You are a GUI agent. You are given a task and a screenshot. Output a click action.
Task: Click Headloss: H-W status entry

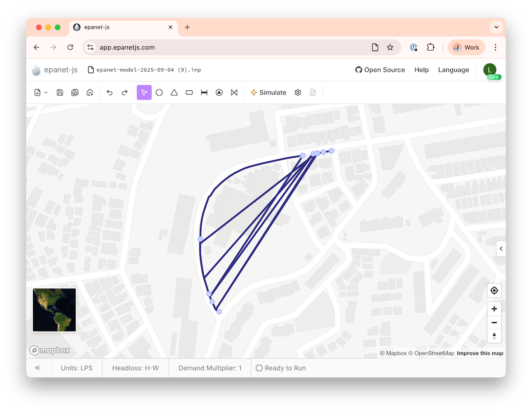135,368
